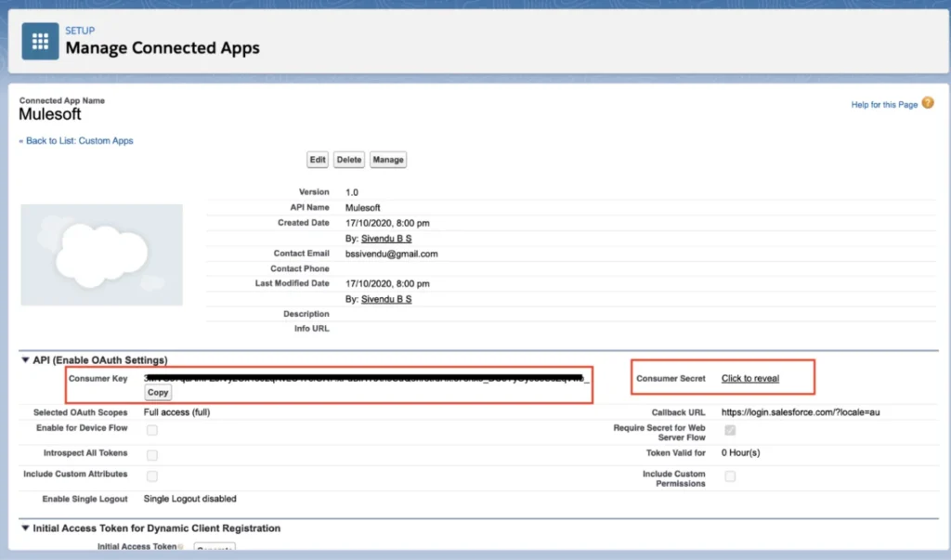Toggle Require Secret for Web Server Flow
The height and width of the screenshot is (560, 951).
click(x=730, y=430)
